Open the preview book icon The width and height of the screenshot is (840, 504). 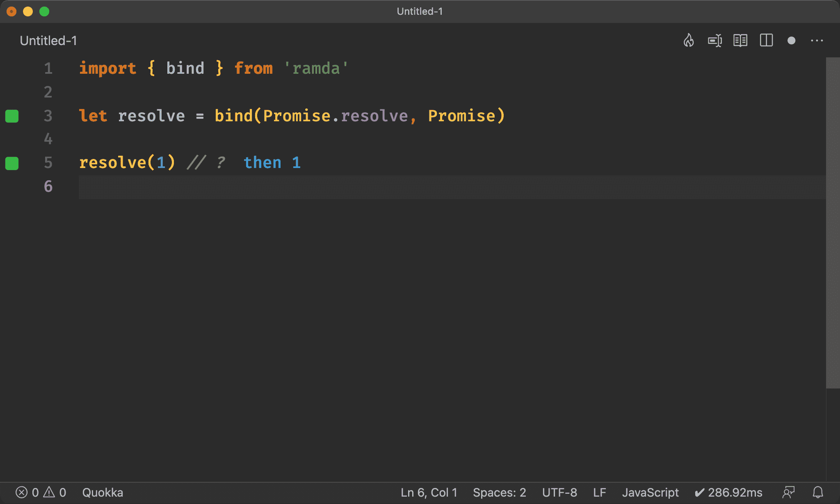[740, 41]
